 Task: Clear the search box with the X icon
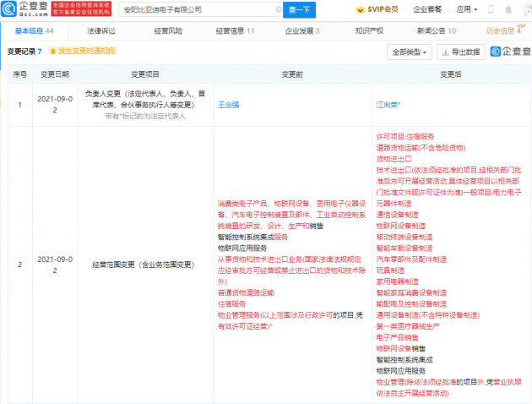pyautogui.click(x=278, y=9)
